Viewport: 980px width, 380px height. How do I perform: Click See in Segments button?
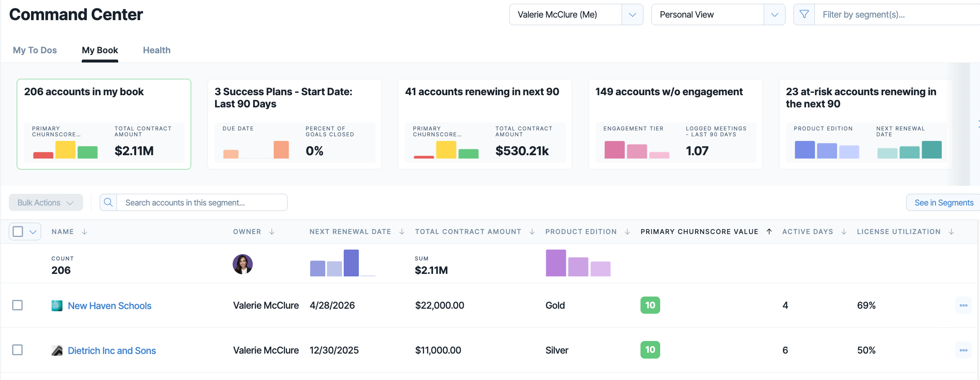(944, 203)
